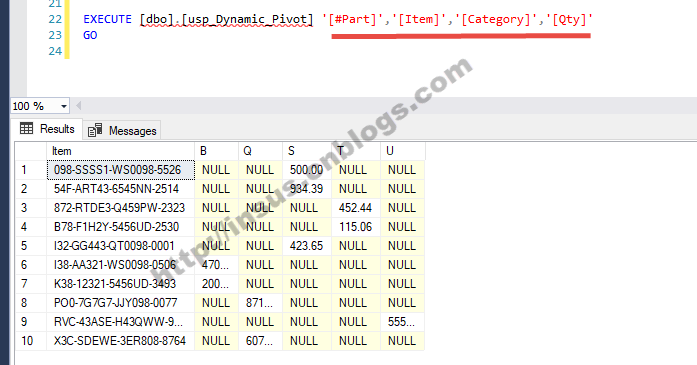
Task: Click line number 24 in editor margin
Action: (x=55, y=51)
